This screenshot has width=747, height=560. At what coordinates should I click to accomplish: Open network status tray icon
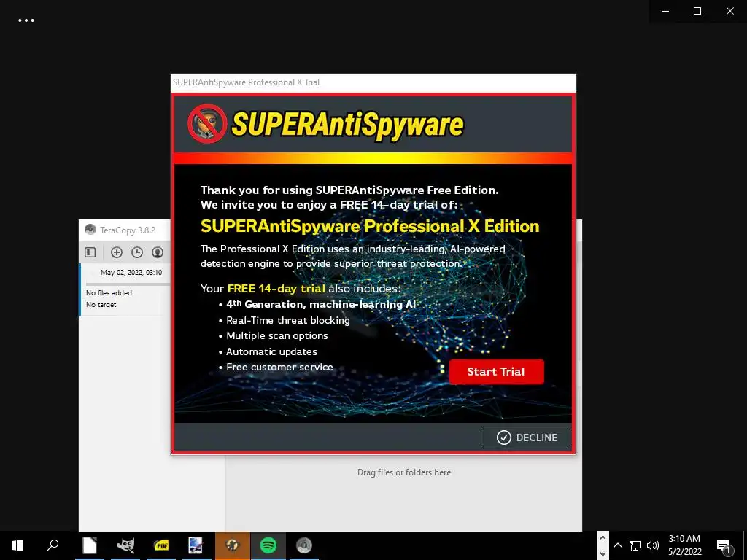[635, 545]
